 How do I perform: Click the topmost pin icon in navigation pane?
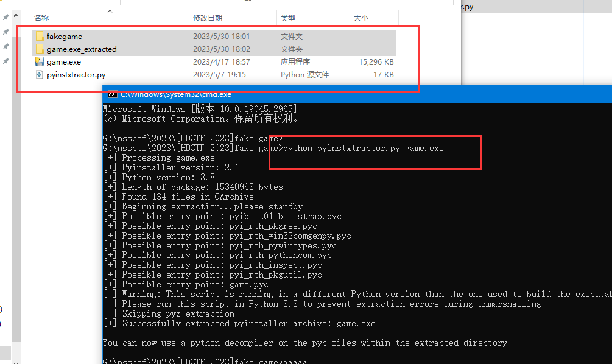[6, 18]
